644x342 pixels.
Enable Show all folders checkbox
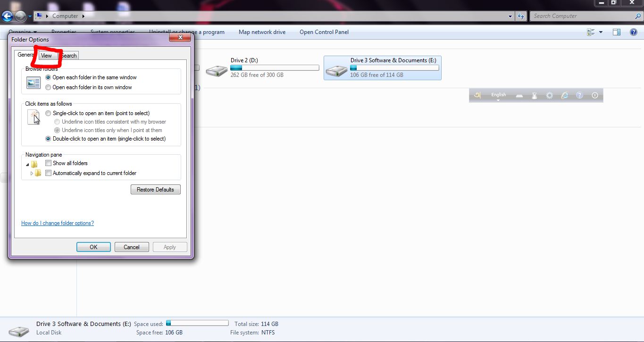pos(48,163)
